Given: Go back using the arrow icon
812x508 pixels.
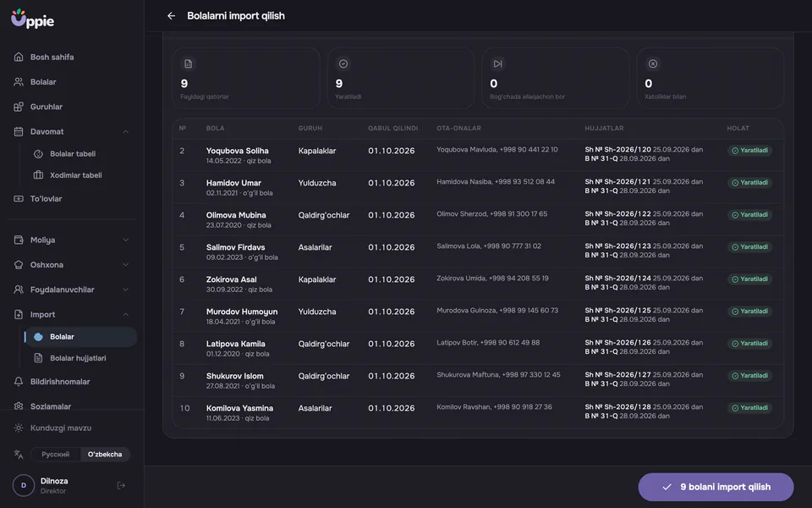Looking at the screenshot, I should coord(172,16).
